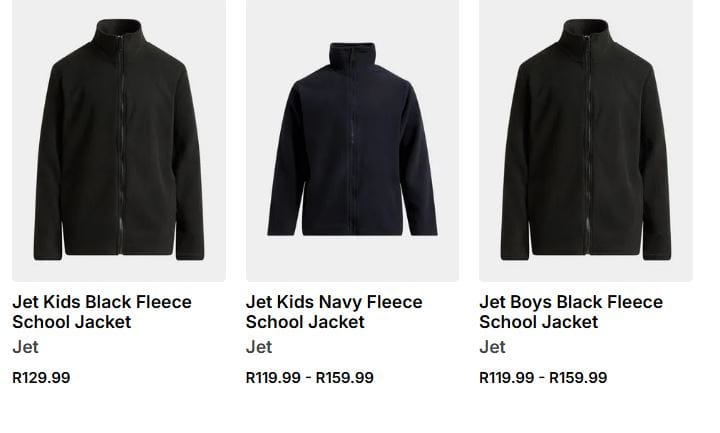Screen dimensions: 720x433
Task: Select the Jet brand under Kids Navy jacket
Action: click(x=259, y=348)
